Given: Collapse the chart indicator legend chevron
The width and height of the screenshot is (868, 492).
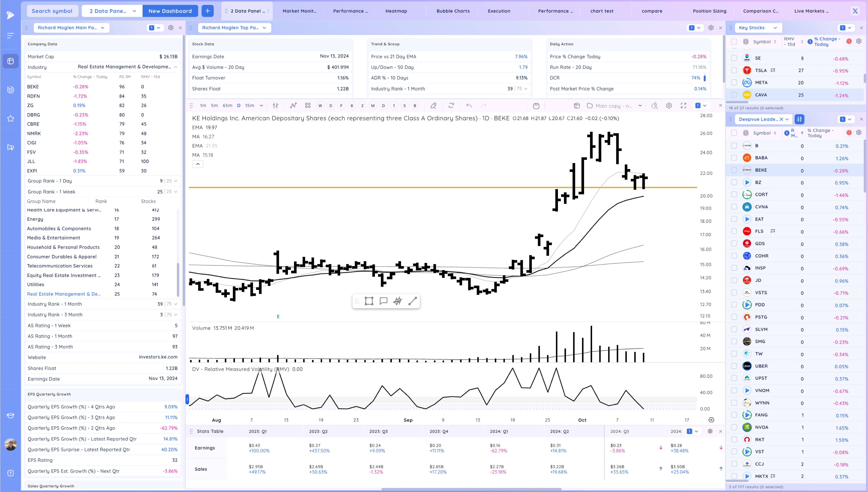Looking at the screenshot, I should [198, 164].
